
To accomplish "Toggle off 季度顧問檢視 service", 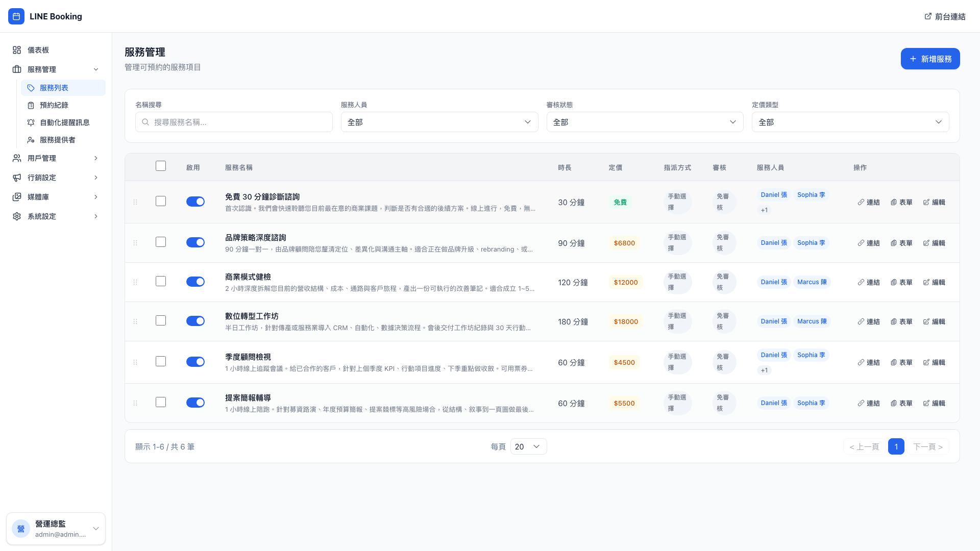I will click(x=195, y=362).
